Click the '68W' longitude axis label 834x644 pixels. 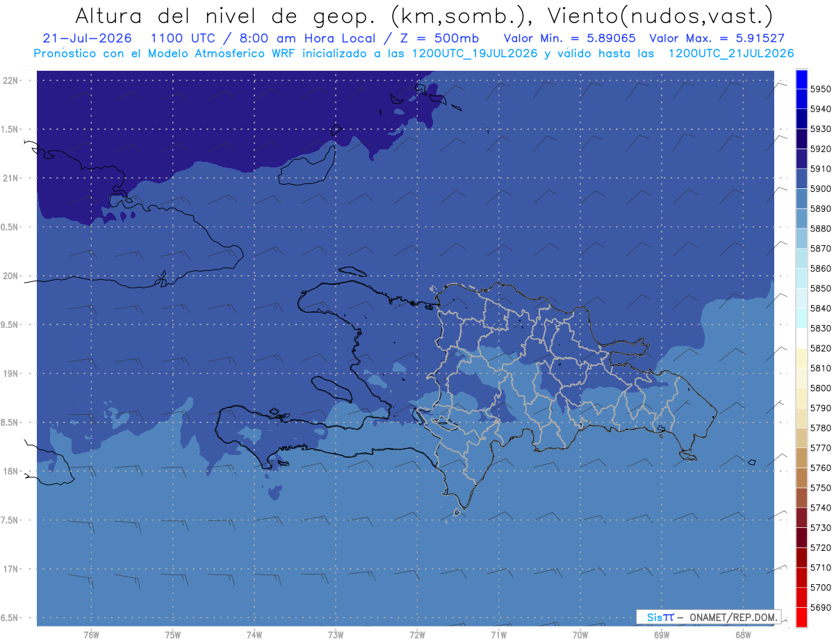[x=743, y=634]
